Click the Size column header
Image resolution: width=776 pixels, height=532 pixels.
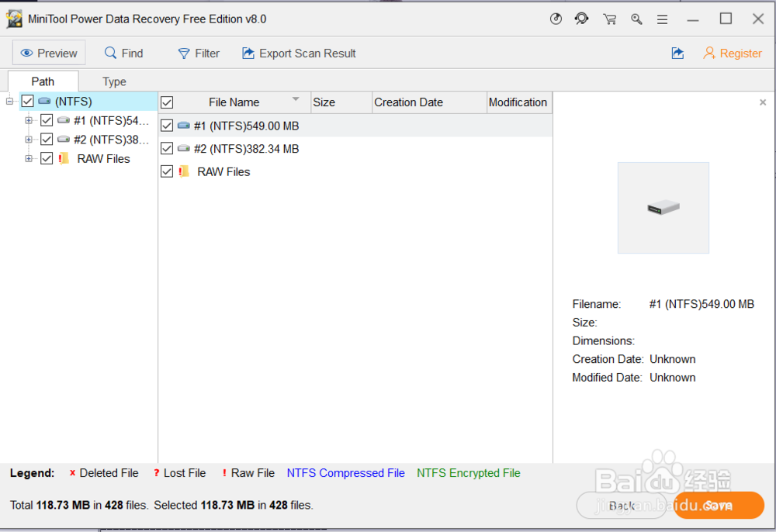[x=341, y=102]
